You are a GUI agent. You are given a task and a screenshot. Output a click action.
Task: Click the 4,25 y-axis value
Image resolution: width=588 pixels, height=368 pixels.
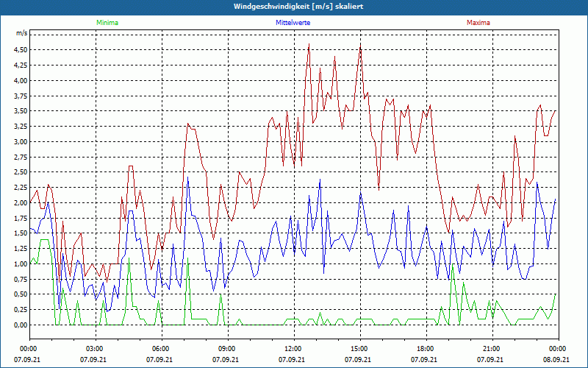[21, 66]
